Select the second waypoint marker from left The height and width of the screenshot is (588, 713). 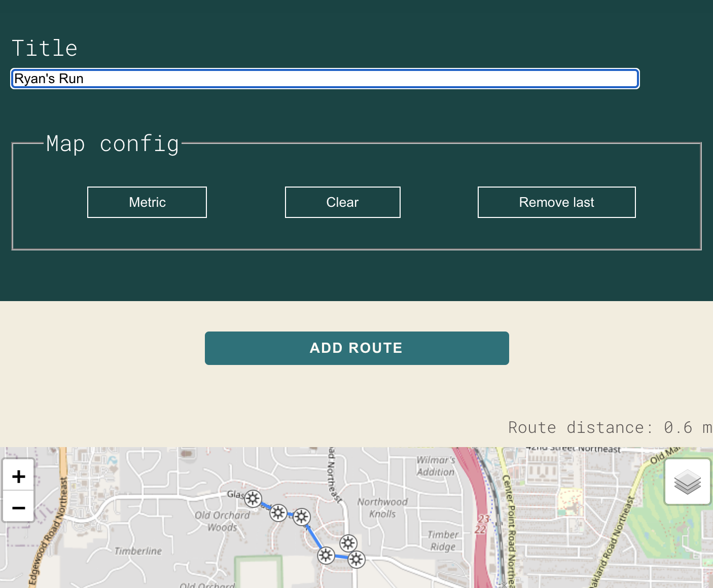coord(278,513)
